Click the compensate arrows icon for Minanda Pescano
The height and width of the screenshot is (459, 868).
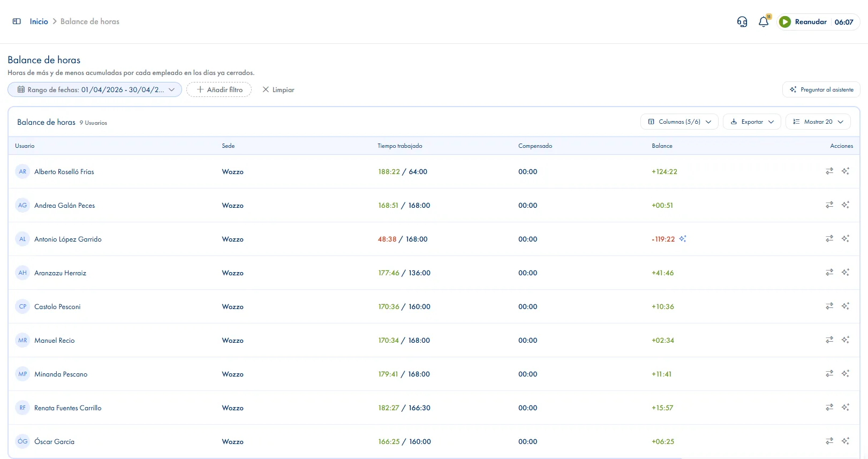(x=829, y=374)
